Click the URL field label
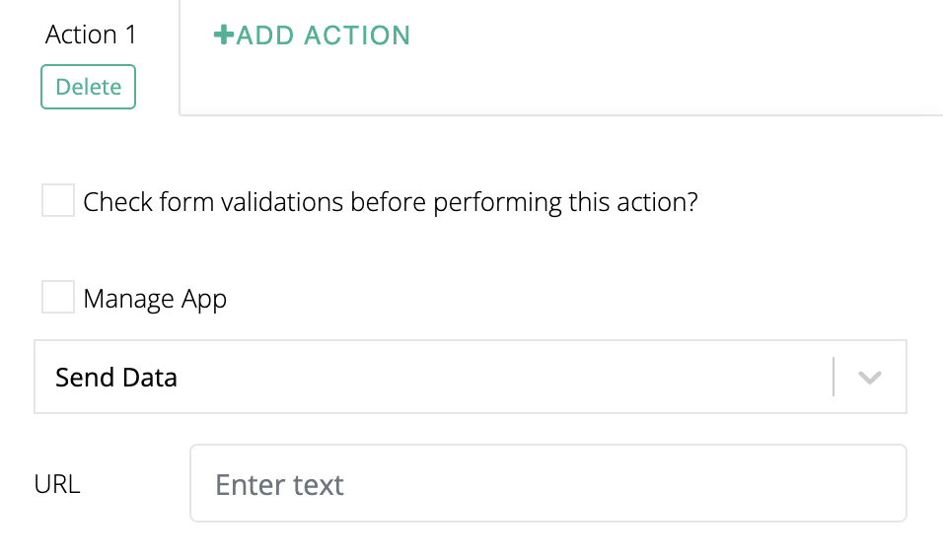This screenshot has height=560, width=943. [x=57, y=484]
